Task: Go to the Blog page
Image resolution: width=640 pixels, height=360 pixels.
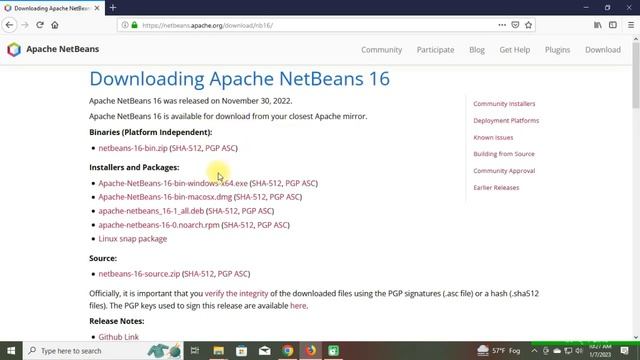Action: pyautogui.click(x=477, y=50)
